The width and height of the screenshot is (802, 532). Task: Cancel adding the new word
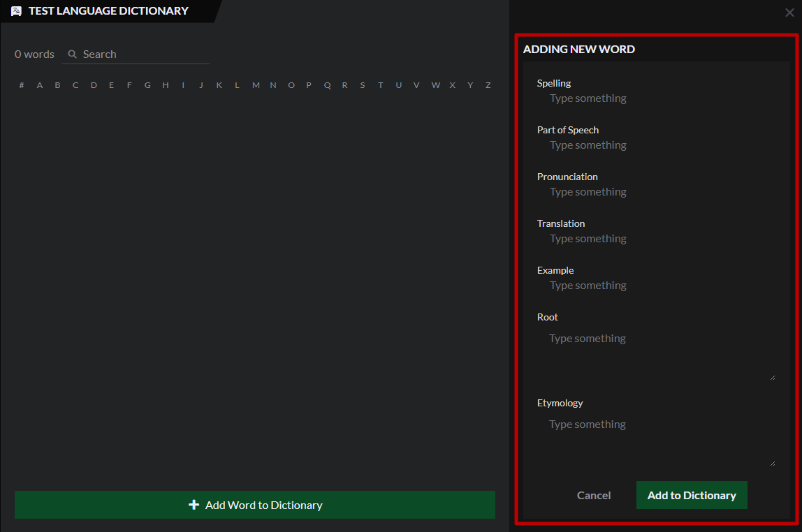[594, 495]
